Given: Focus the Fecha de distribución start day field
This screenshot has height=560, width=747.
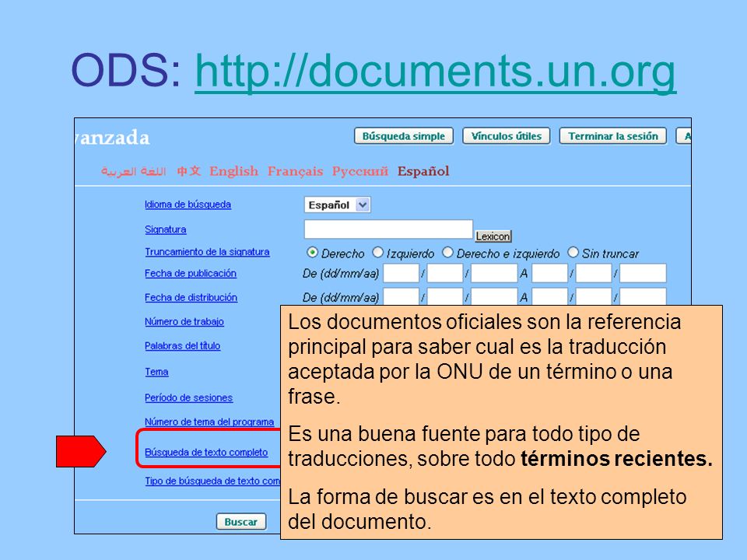Looking at the screenshot, I should 402,296.
